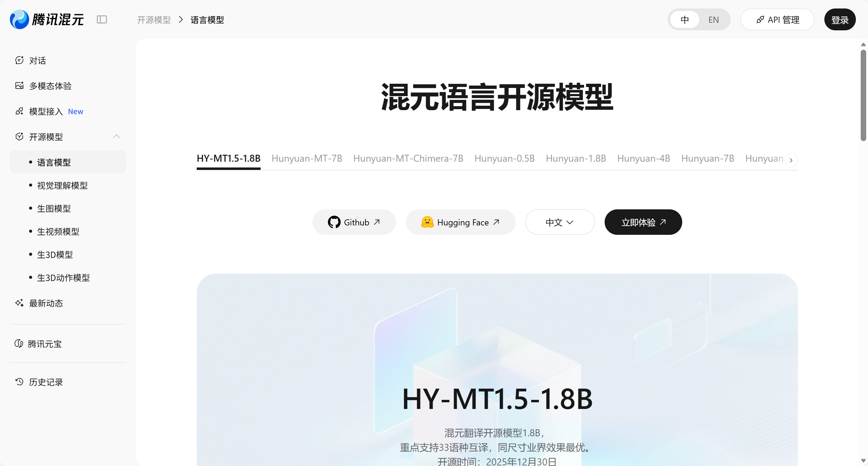Screen dimensions: 868x466
Task: Collapse the 开源模型 section chevron
Action: tap(116, 137)
